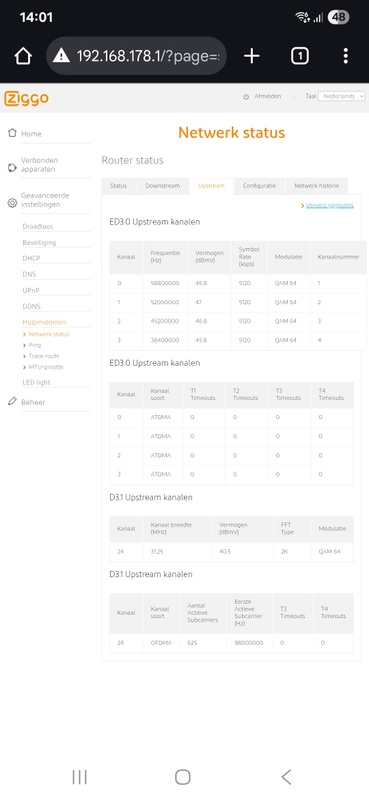Click power value 45.8 in channel 3

[x=201, y=340]
